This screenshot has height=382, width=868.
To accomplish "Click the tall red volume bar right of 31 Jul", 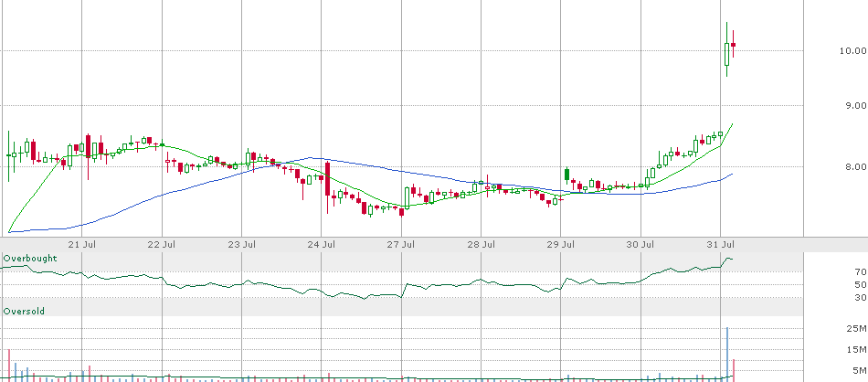I will coord(734,370).
